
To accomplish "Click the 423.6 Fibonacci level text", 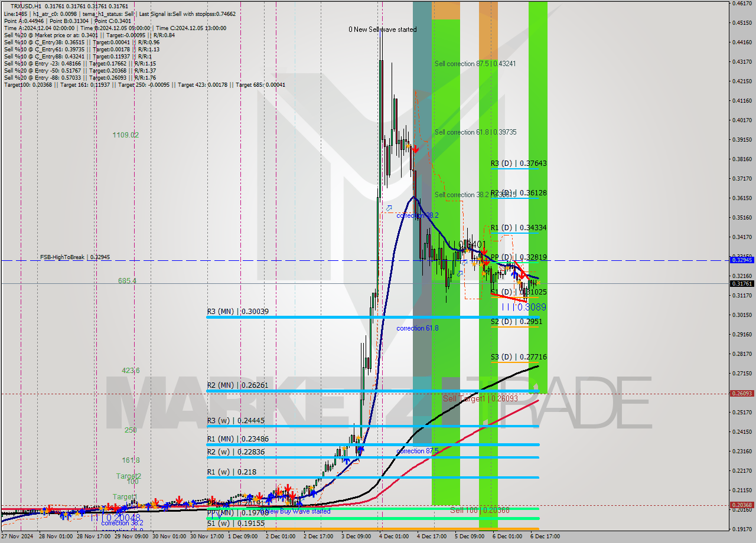I will point(131,371).
